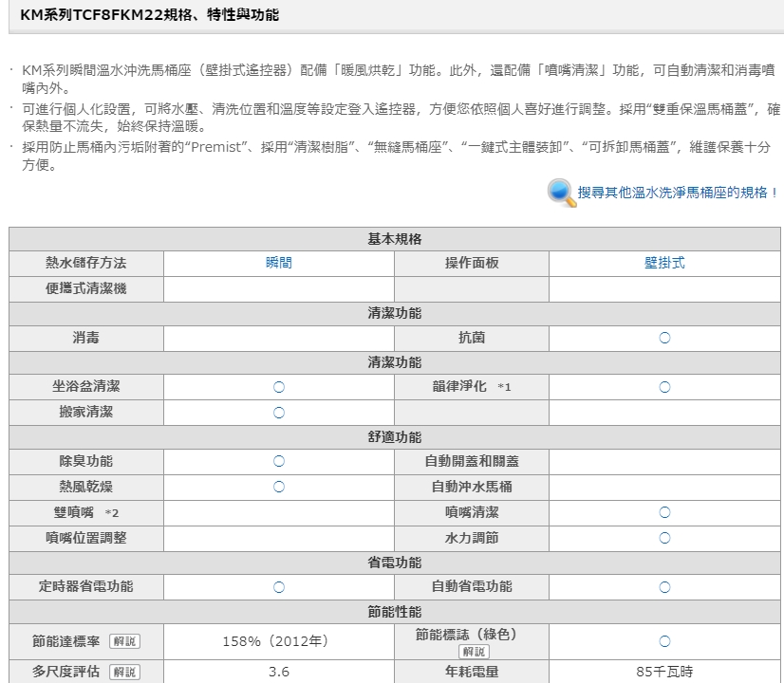784x683 pixels.
Task: Select the circle mark for 自動省電功能
Action: coord(664,587)
